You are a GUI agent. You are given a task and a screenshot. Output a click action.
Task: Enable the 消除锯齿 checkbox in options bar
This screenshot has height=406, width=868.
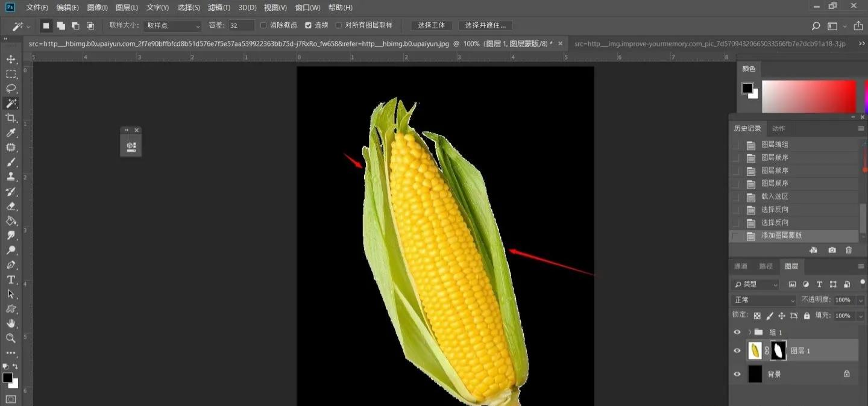click(x=263, y=25)
